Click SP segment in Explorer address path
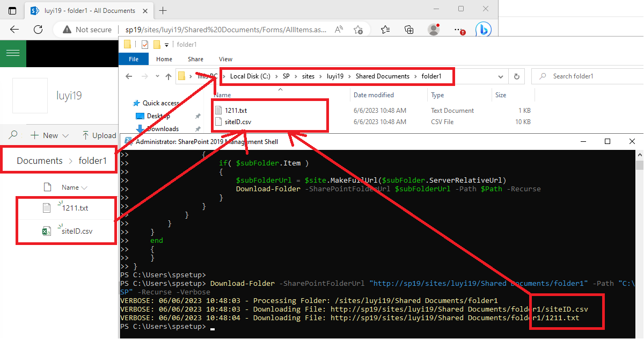The width and height of the screenshot is (644, 339). coord(286,76)
